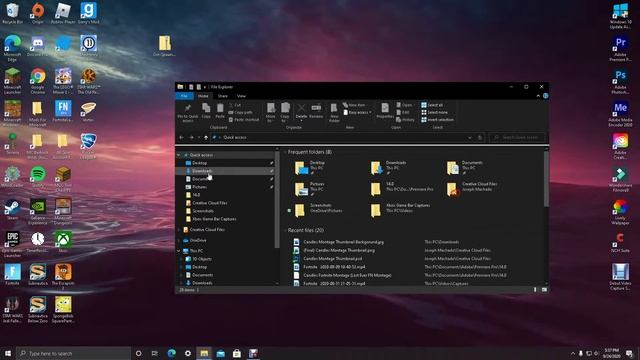
Task: Open the Windows Start menu
Action: pos(8,353)
